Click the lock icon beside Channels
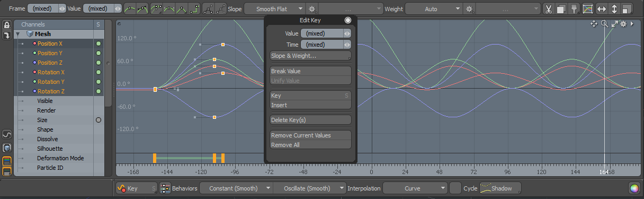Screen dimensions: 644x199 point(7,25)
